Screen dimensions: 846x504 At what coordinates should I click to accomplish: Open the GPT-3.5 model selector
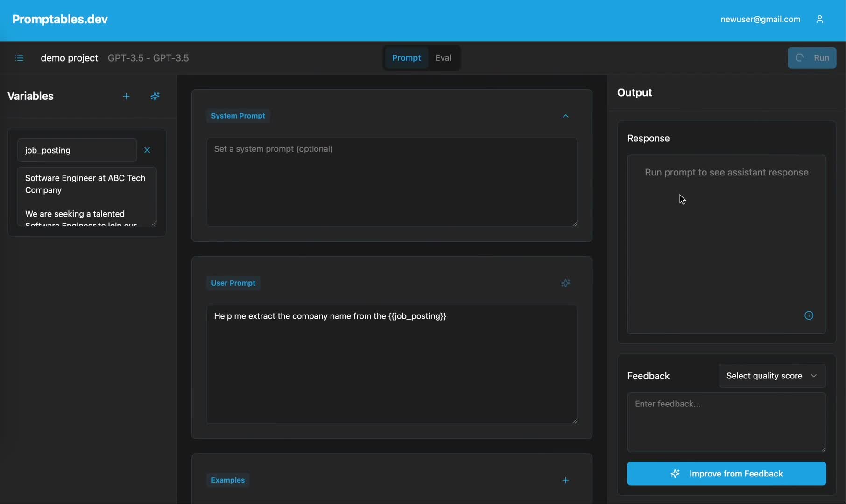[x=148, y=58]
